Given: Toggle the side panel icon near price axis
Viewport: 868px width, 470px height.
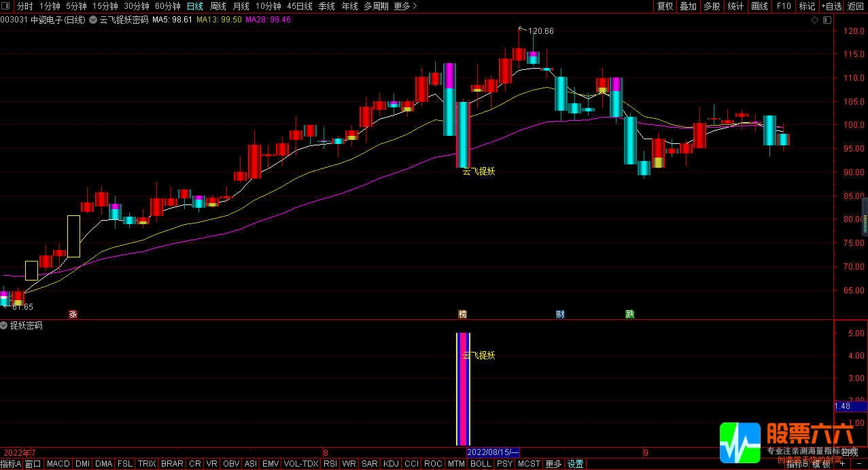Looking at the screenshot, I should click(x=827, y=20).
